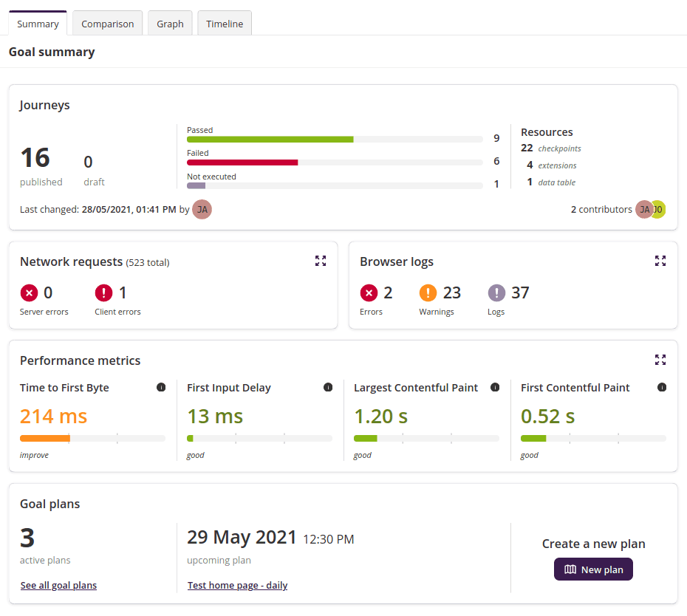Click the browser logs Errors icon
Viewport: 687px width, 616px height.
[369, 293]
